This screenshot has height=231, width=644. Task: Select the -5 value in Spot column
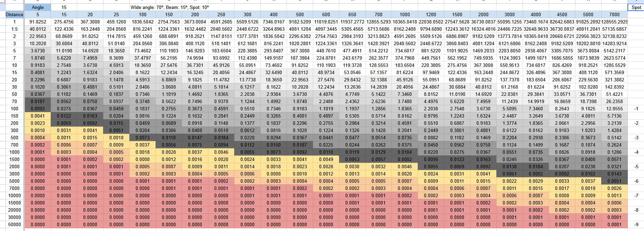(x=636, y=167)
